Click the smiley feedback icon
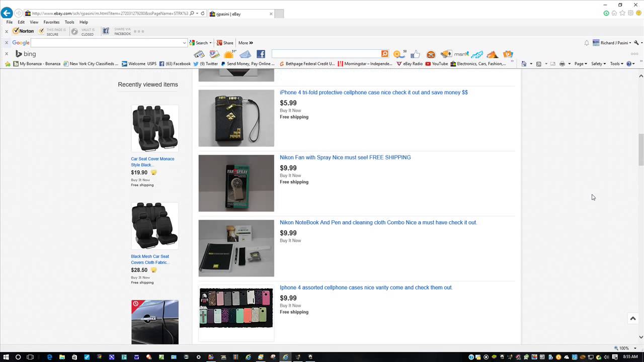 [638, 13]
